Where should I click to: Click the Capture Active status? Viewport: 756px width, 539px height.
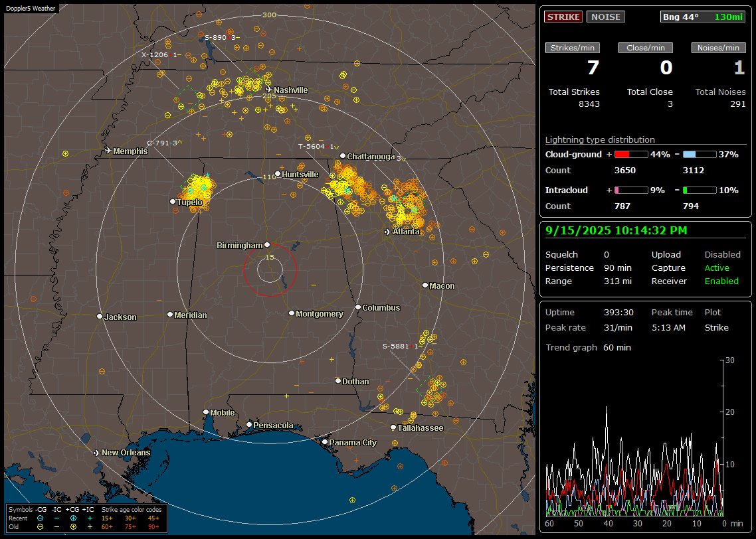coord(716,268)
